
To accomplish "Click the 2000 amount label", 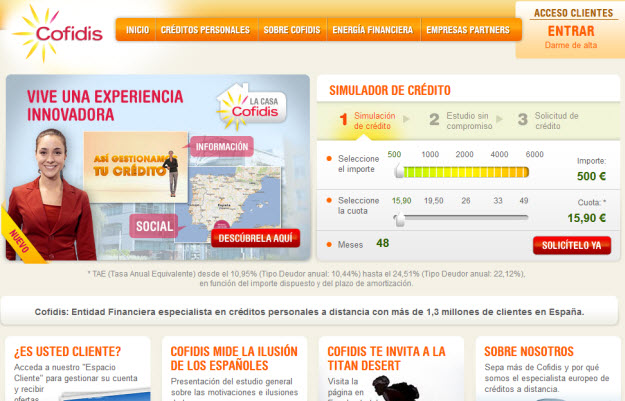I will point(464,154).
